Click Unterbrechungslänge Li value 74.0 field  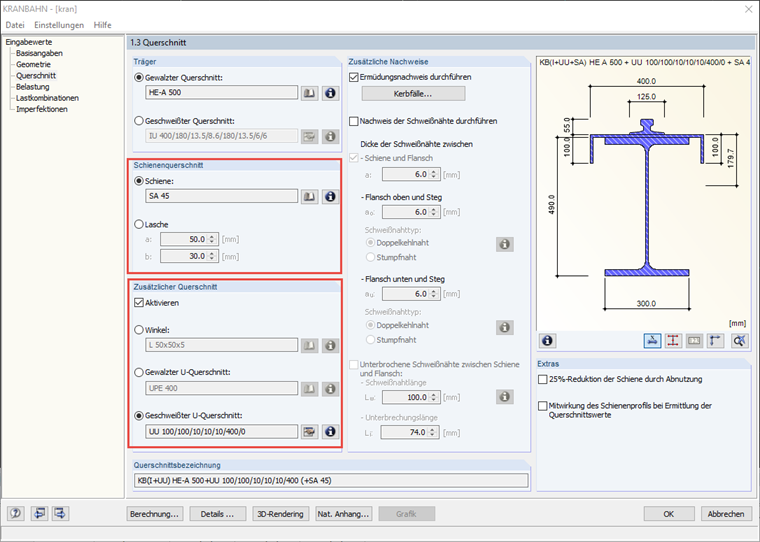410,432
